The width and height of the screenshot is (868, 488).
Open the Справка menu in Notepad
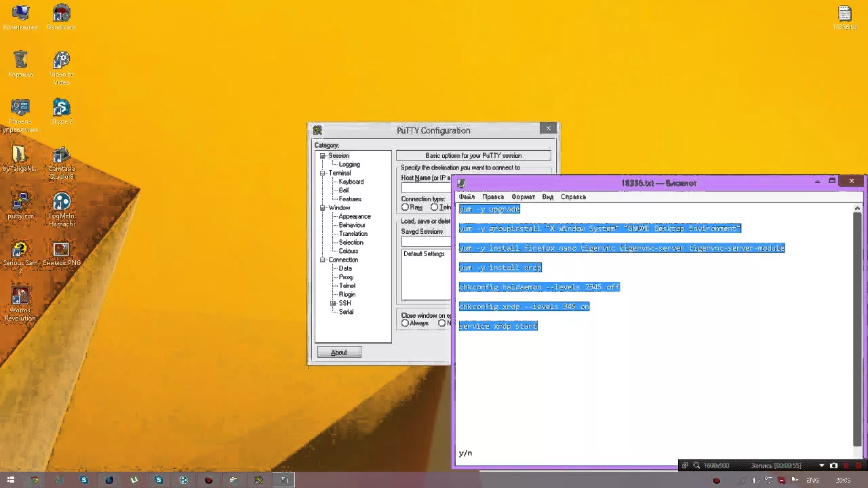click(573, 197)
